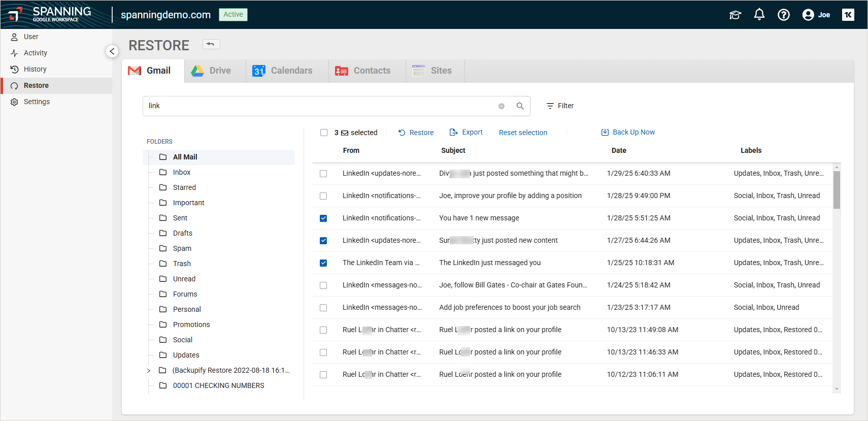Restore the selected emails
The height and width of the screenshot is (421, 868).
pos(416,133)
